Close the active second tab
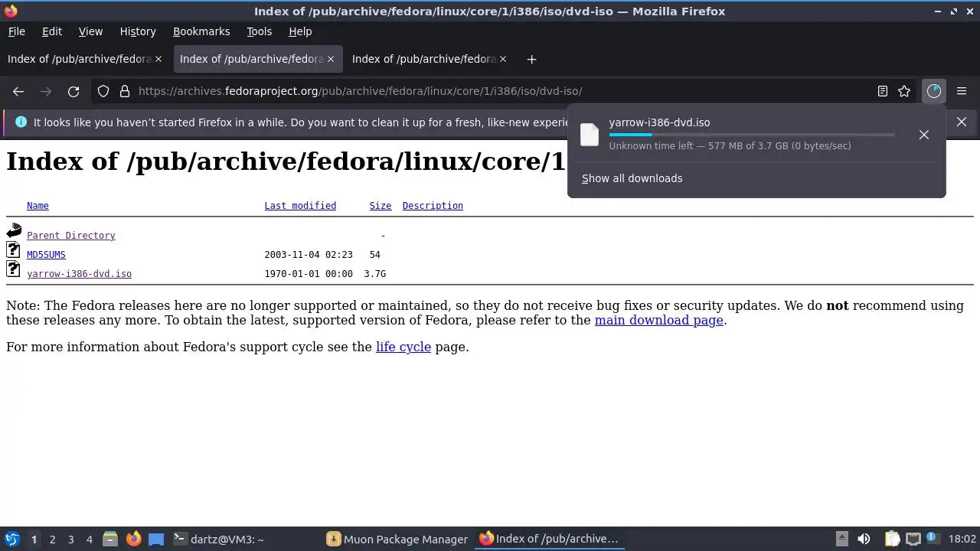 tap(331, 59)
